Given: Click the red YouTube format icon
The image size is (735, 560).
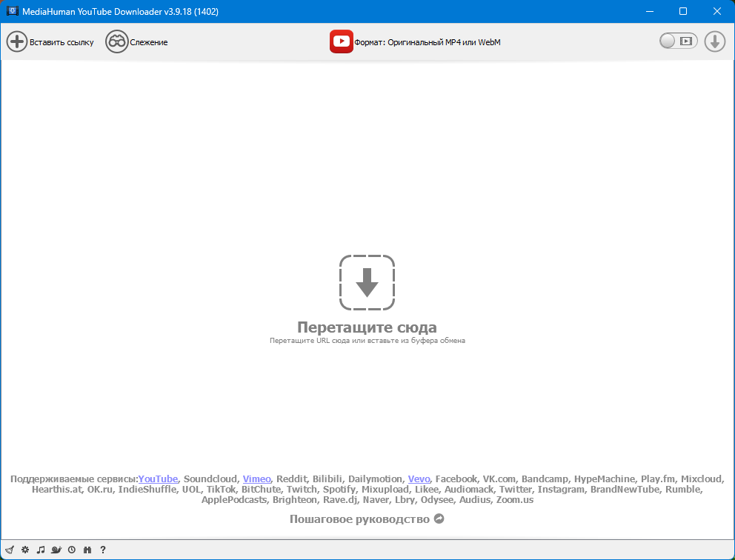Looking at the screenshot, I should point(342,41).
